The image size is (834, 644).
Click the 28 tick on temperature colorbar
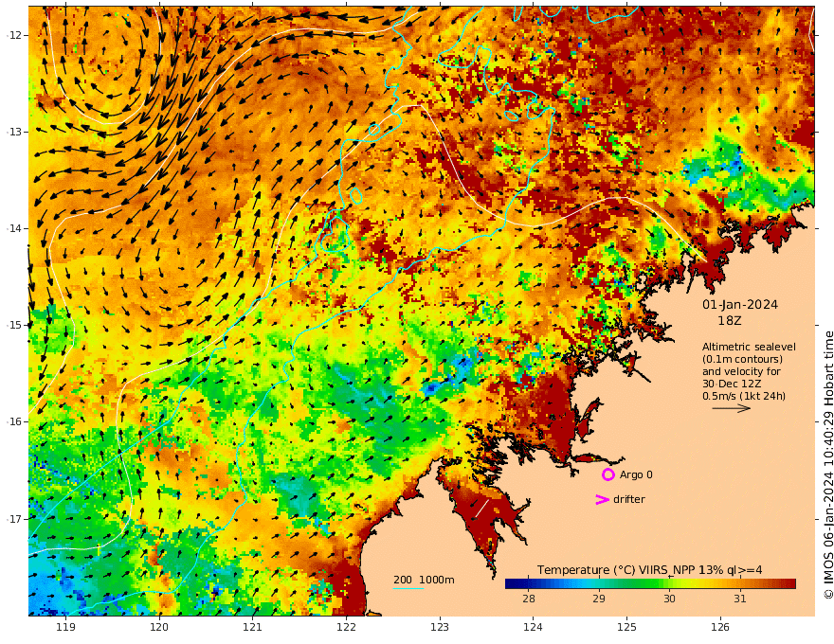529,599
